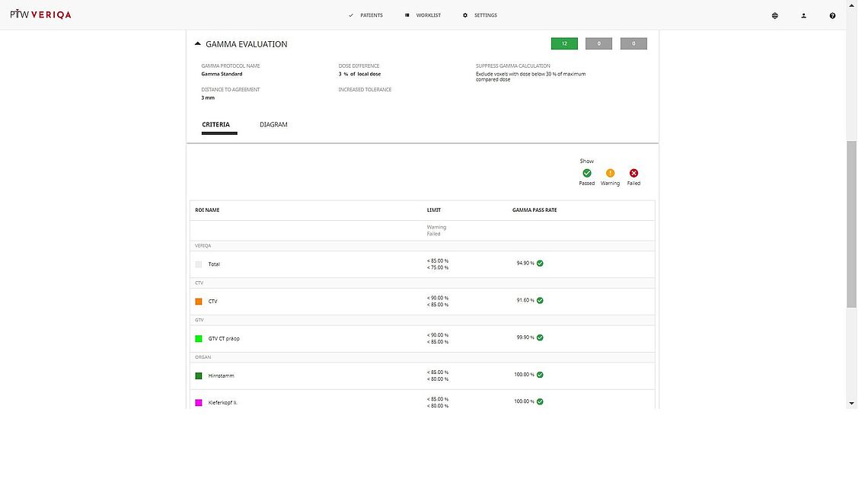Collapse the Gamma Evaluation section
The width and height of the screenshot is (868, 489).
pyautogui.click(x=198, y=43)
